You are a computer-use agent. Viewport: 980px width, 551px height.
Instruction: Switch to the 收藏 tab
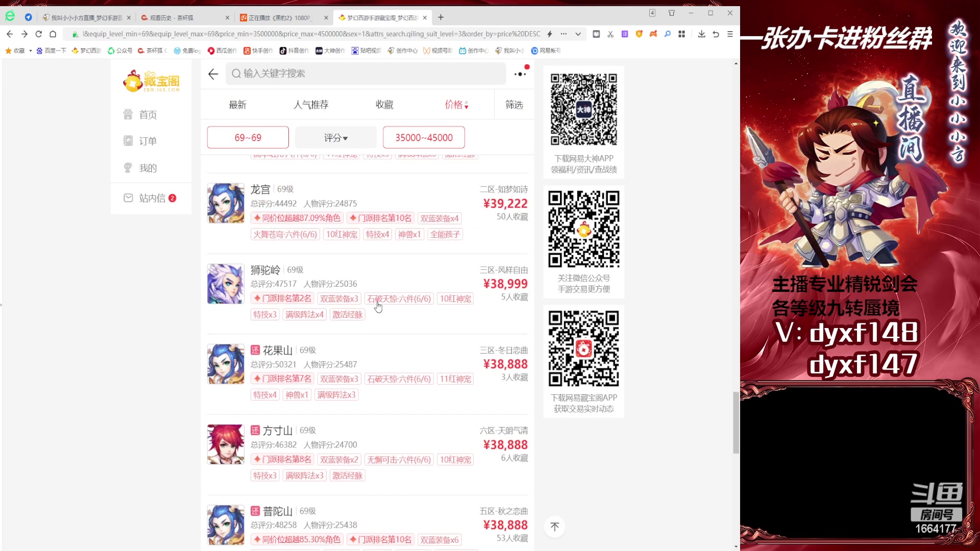click(384, 105)
